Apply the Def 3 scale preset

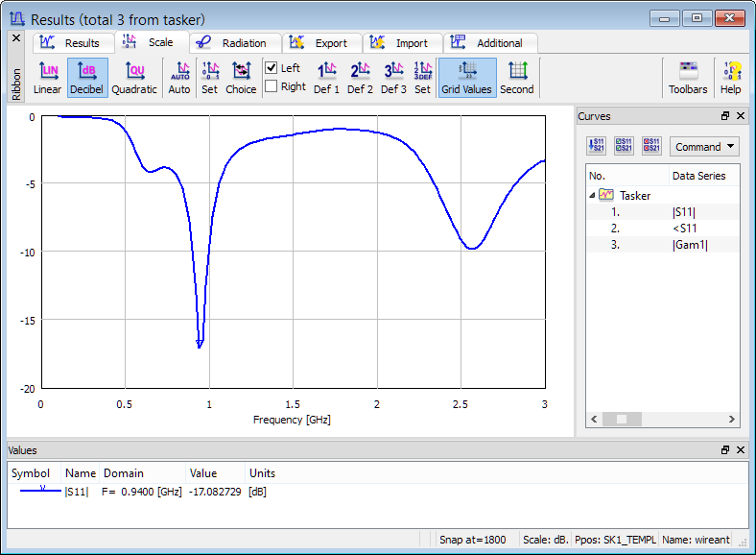[x=393, y=78]
